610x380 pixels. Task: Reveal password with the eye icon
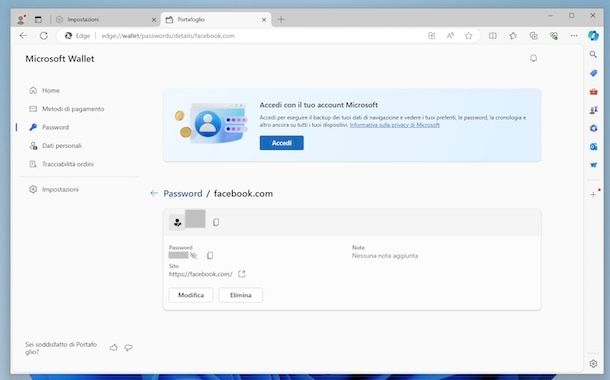click(193, 255)
